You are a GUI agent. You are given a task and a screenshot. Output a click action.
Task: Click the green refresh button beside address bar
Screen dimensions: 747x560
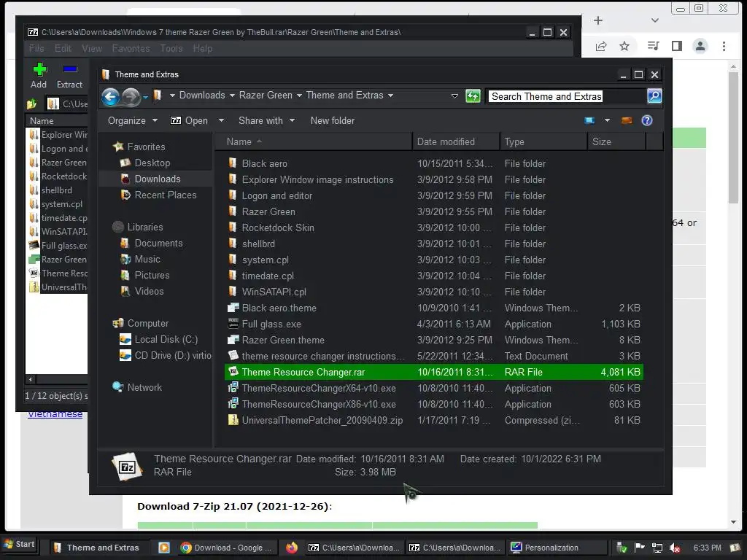click(x=473, y=96)
